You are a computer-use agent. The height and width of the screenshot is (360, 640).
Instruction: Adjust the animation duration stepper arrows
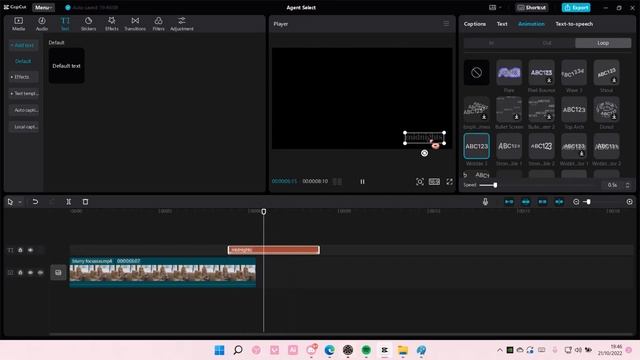point(628,185)
